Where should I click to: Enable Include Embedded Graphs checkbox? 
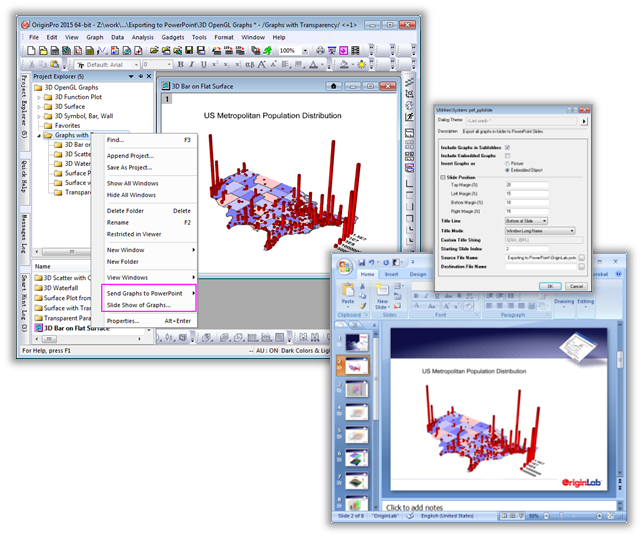coord(508,156)
